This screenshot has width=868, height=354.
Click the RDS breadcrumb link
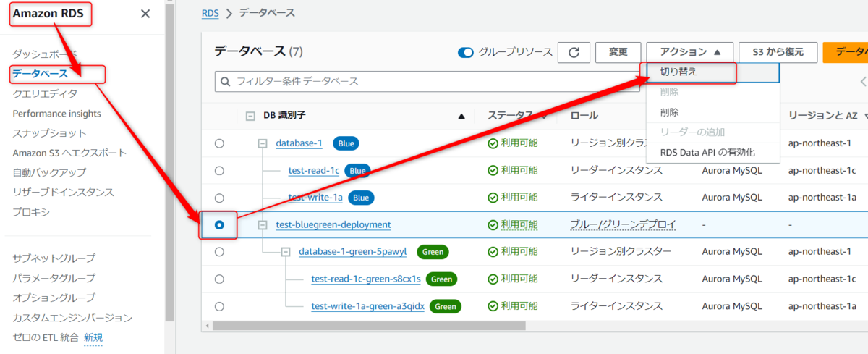[210, 14]
